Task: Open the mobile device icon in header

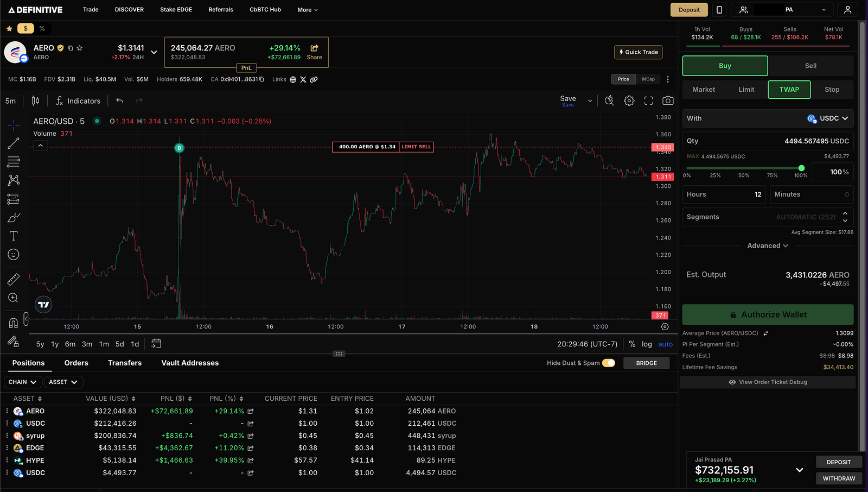Action: click(x=719, y=10)
